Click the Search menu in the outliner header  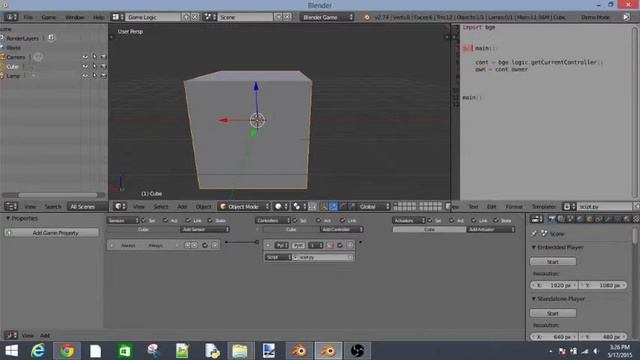click(x=53, y=207)
